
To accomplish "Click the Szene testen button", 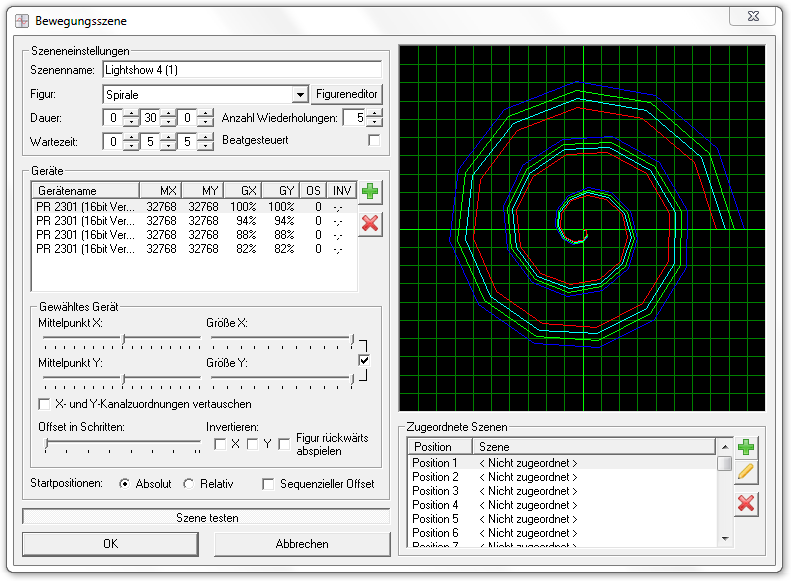I will click(206, 518).
